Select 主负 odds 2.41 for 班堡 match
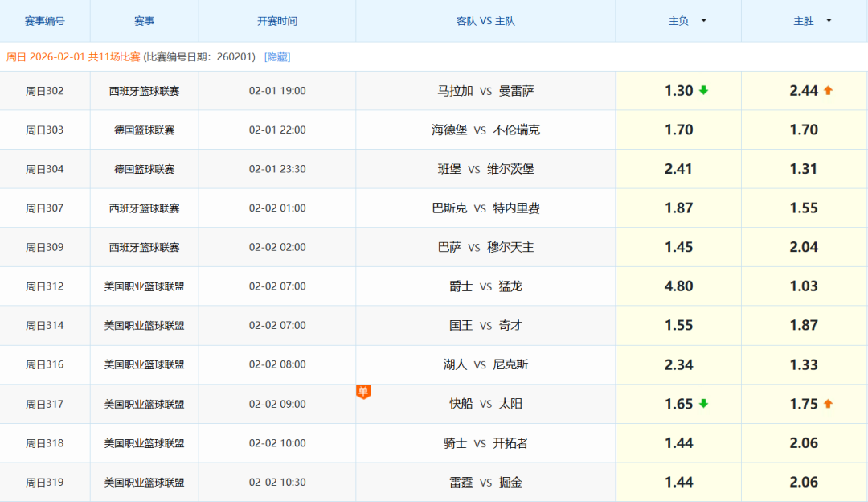 [678, 169]
